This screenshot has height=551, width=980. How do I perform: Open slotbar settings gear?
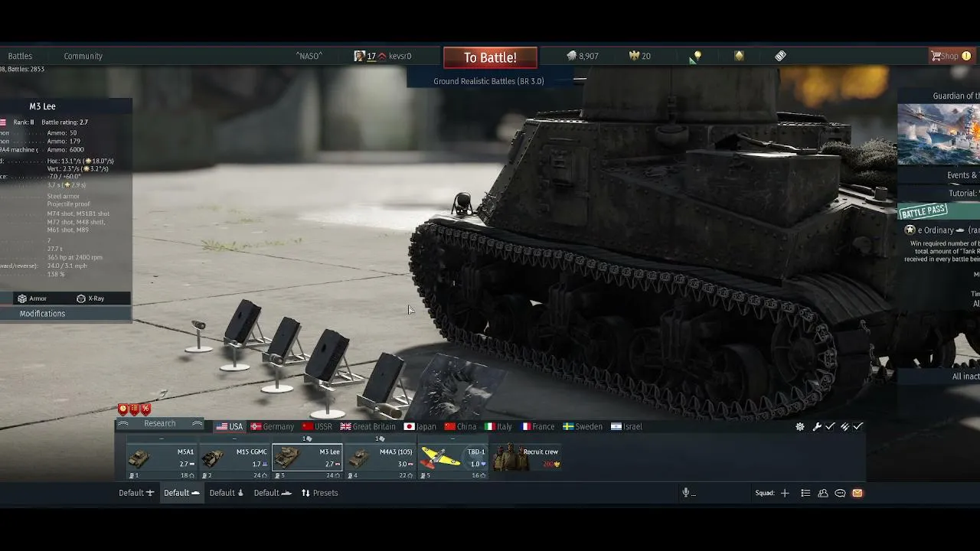coord(800,427)
